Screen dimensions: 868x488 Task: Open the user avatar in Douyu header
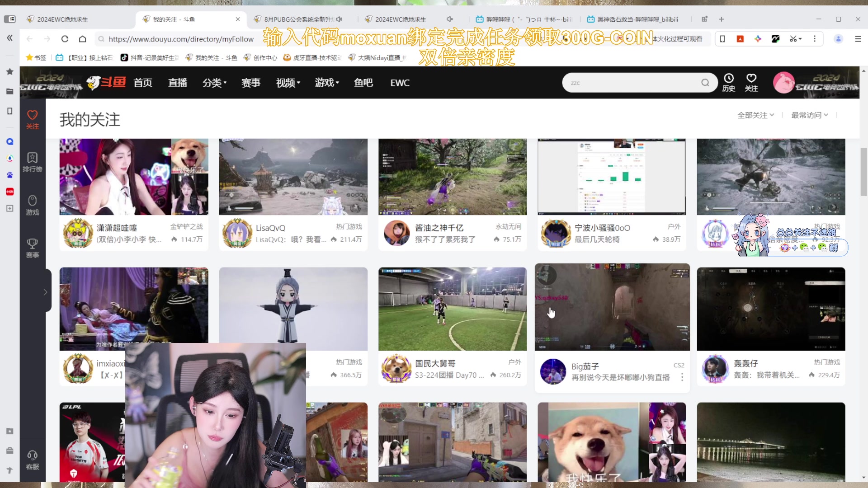tap(784, 83)
